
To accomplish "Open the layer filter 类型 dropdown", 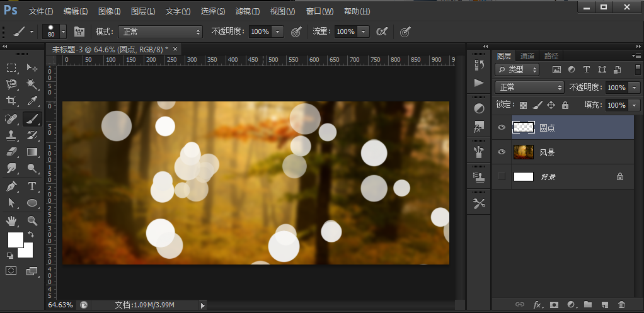I will click(517, 70).
